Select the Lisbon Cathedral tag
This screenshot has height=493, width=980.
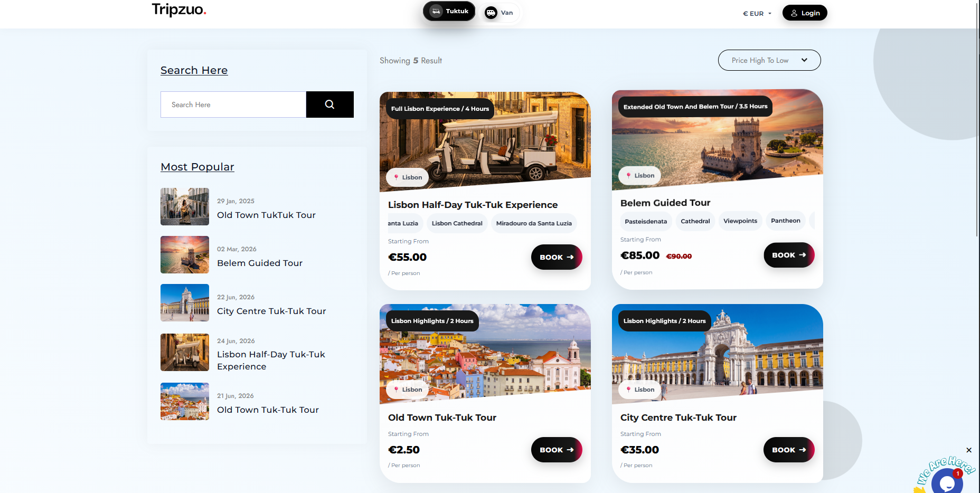pyautogui.click(x=457, y=223)
